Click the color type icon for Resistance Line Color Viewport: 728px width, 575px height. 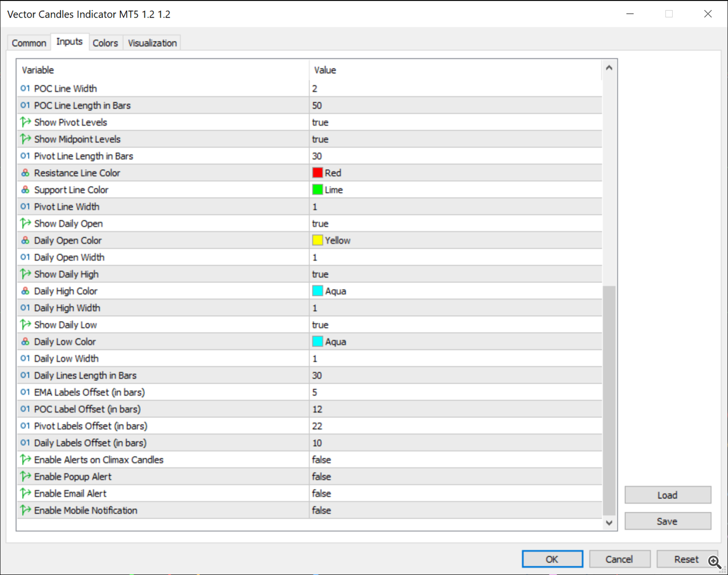click(x=25, y=173)
